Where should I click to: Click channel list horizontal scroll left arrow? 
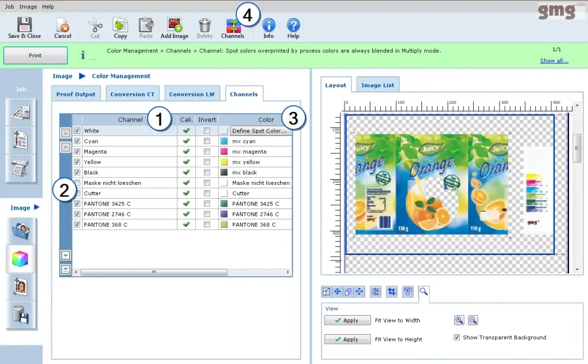click(76, 272)
